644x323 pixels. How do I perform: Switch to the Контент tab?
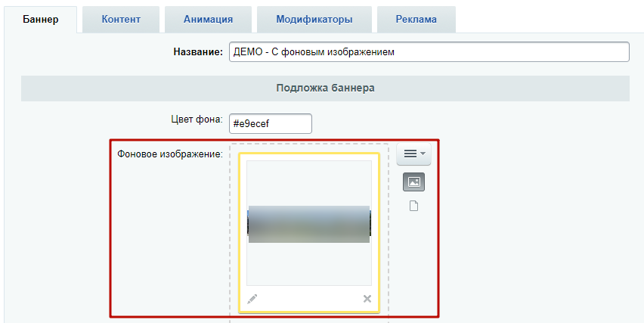121,20
